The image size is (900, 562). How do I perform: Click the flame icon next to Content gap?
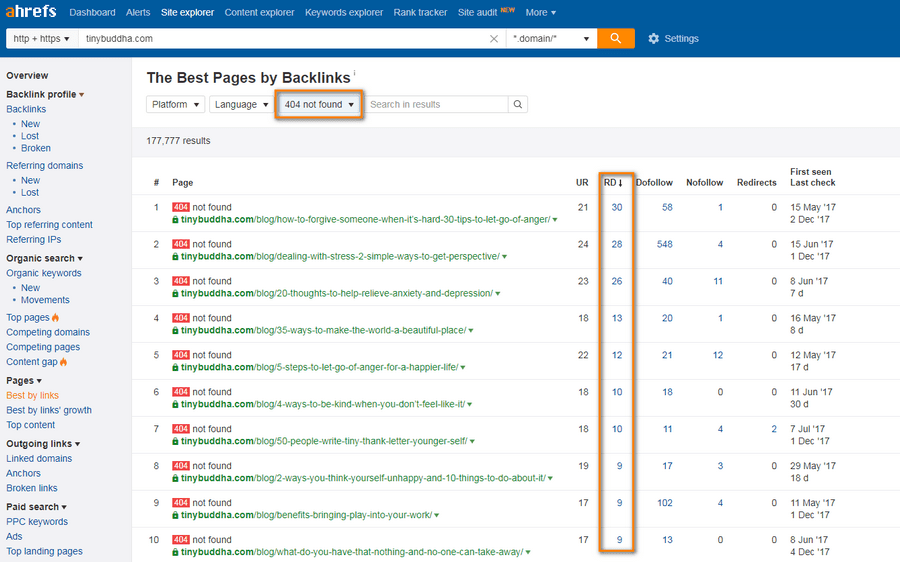pyautogui.click(x=63, y=362)
